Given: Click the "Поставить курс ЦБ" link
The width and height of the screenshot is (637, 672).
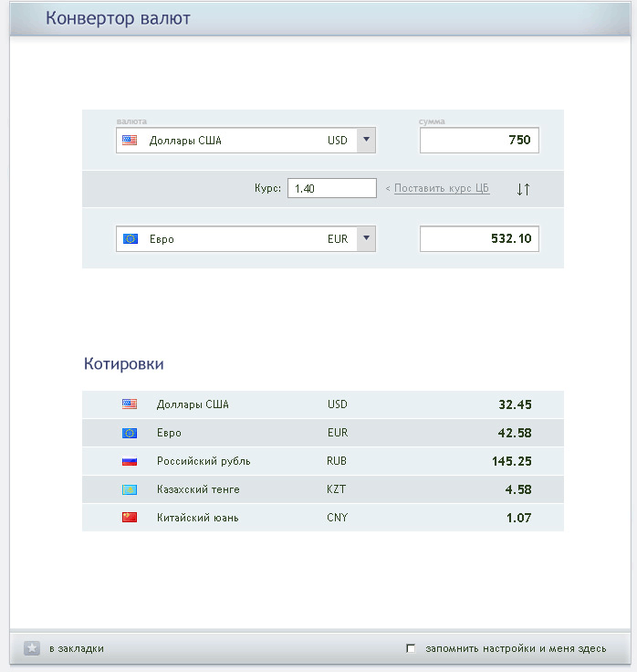Looking at the screenshot, I should pyautogui.click(x=442, y=189).
